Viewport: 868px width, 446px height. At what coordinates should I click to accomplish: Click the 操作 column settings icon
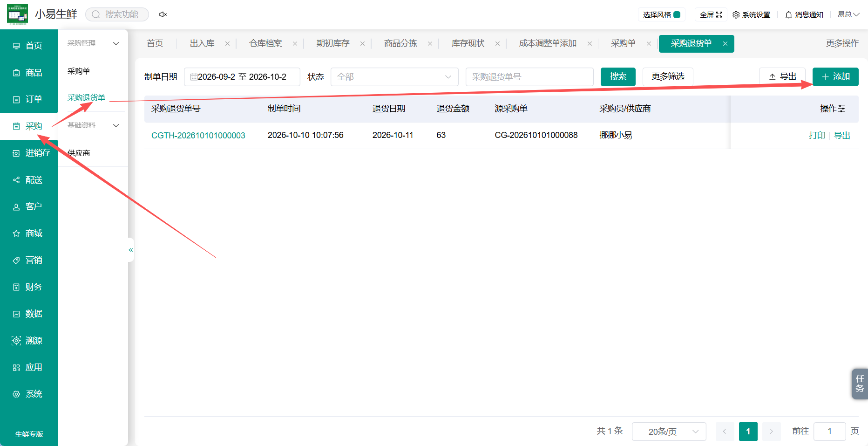pyautogui.click(x=841, y=109)
